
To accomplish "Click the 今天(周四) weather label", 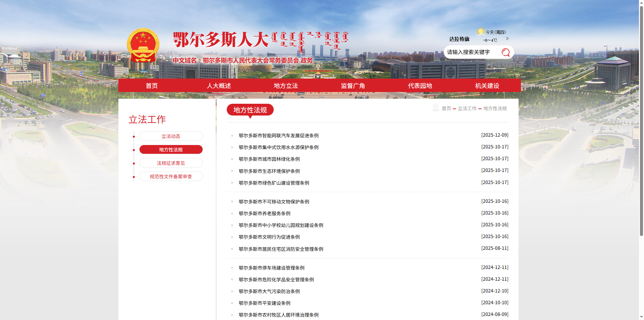I will point(496,32).
